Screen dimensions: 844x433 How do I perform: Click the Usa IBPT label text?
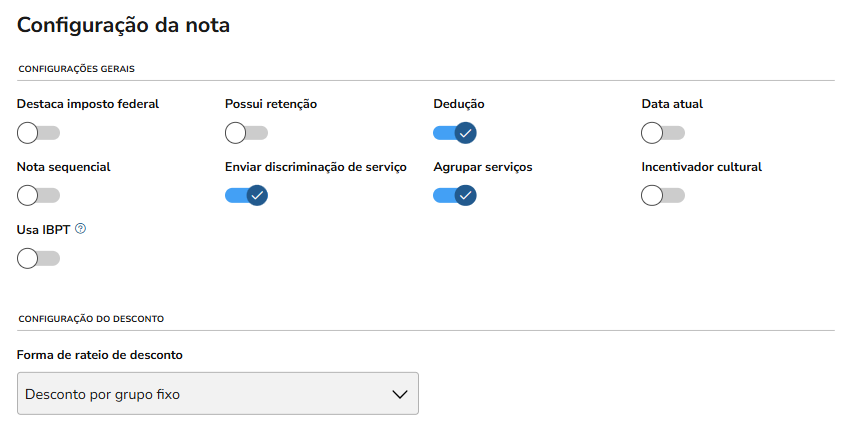click(44, 230)
